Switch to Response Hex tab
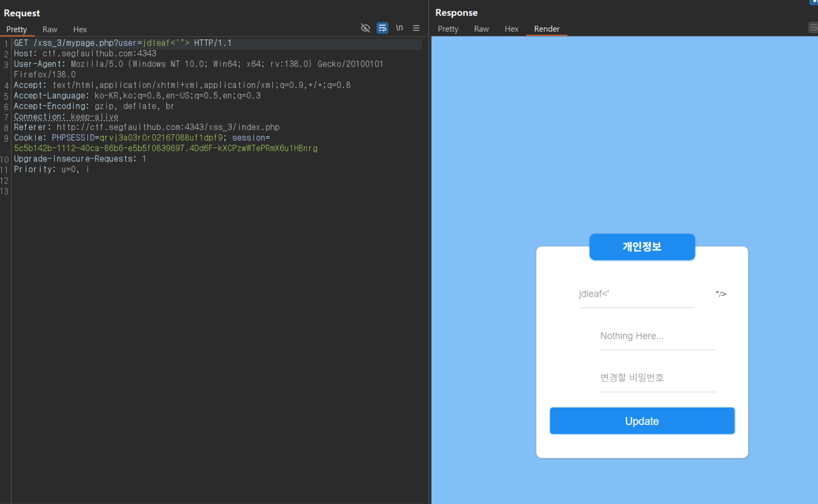This screenshot has height=504, width=818. click(511, 29)
